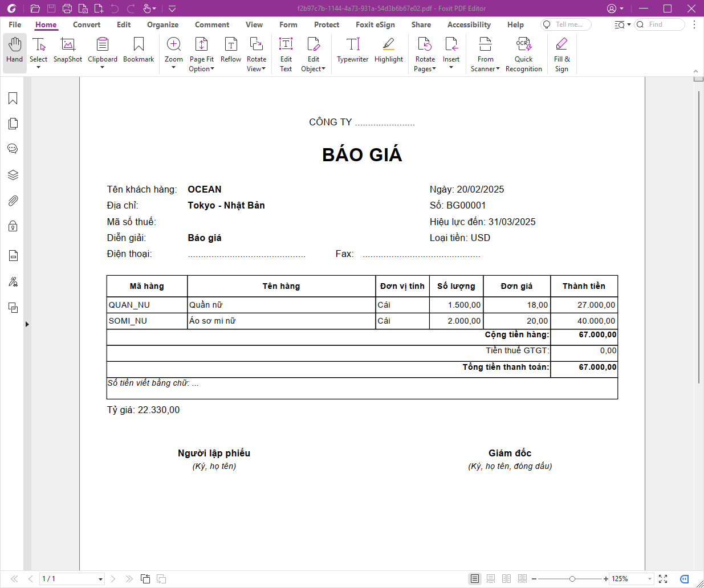Expand the Clipboard dropdown arrow

(103, 68)
